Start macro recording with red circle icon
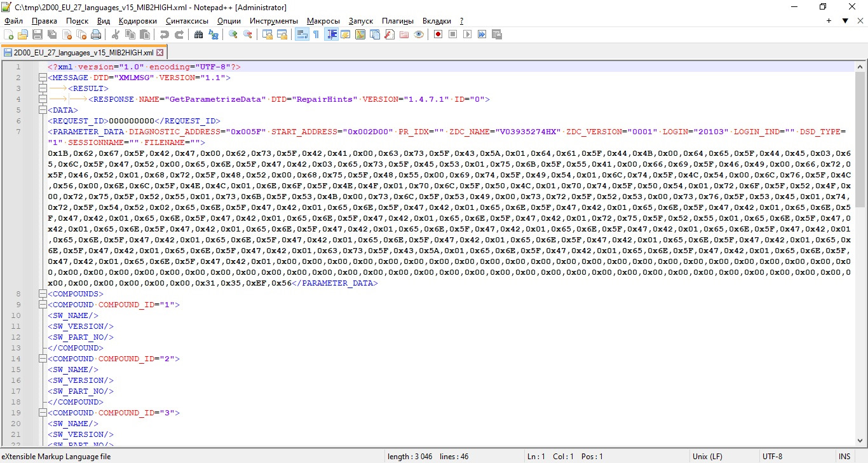 point(438,34)
